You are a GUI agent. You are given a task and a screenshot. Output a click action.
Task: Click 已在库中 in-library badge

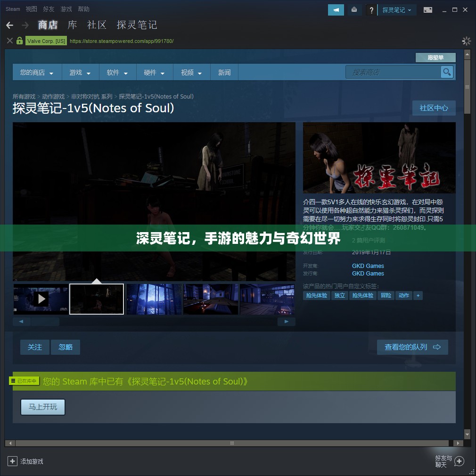(25, 381)
